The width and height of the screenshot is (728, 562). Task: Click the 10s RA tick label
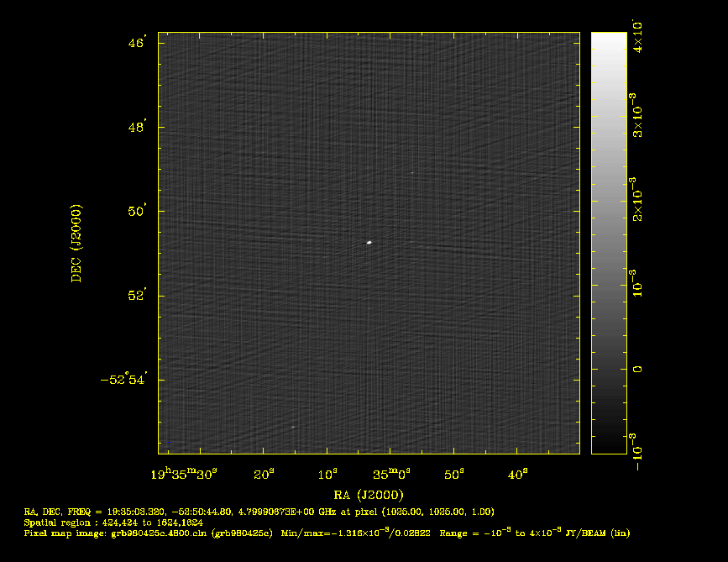(327, 475)
